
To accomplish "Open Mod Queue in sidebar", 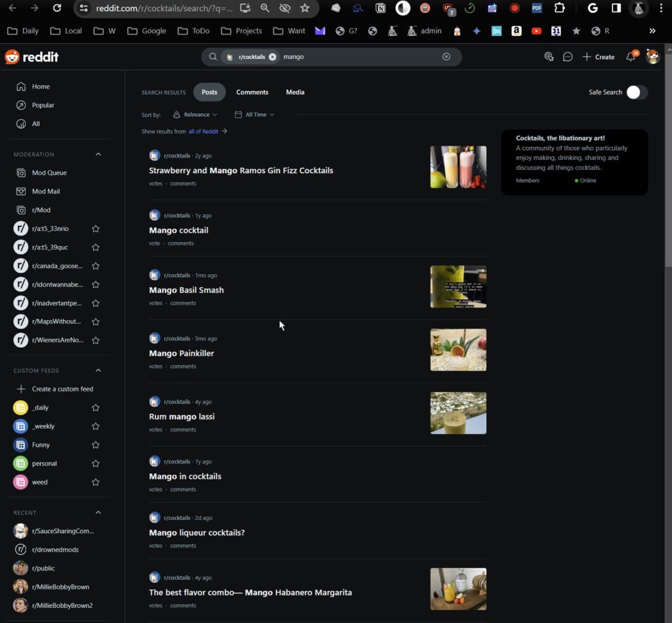I will tap(49, 173).
